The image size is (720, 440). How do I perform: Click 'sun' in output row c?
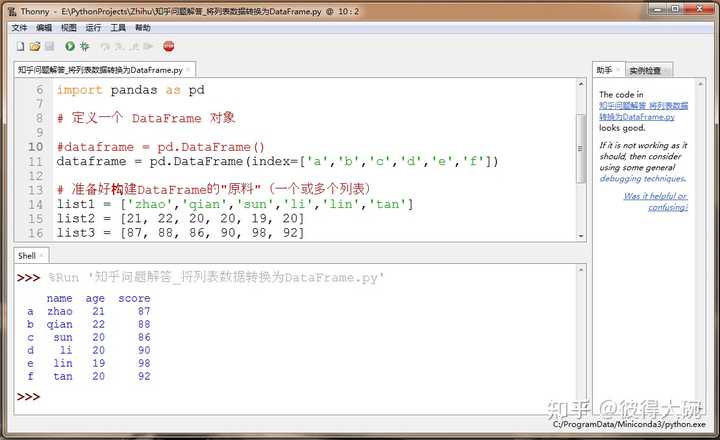[63, 337]
